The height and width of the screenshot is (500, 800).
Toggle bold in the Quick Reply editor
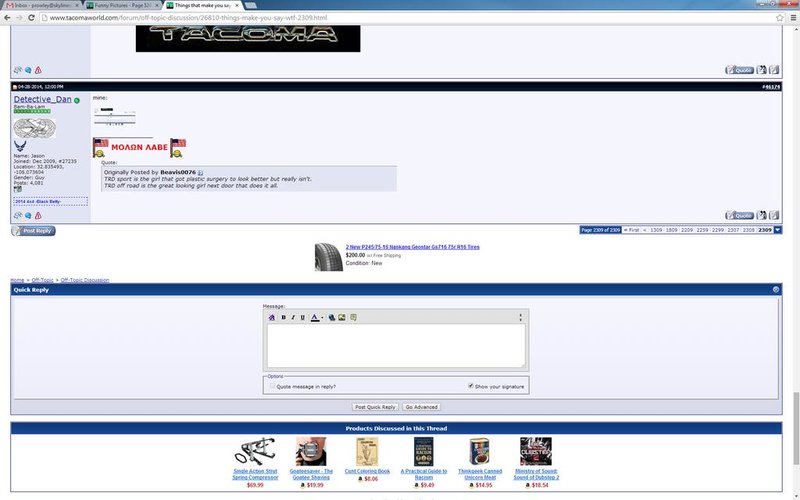284,317
